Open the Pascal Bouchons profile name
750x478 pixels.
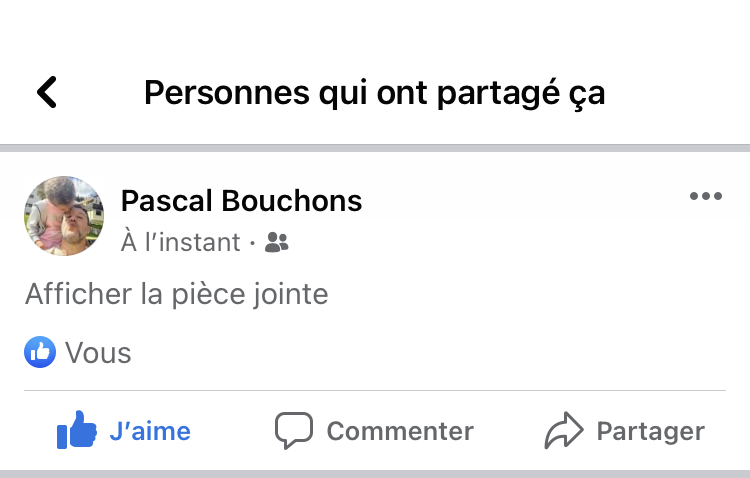[x=241, y=201]
